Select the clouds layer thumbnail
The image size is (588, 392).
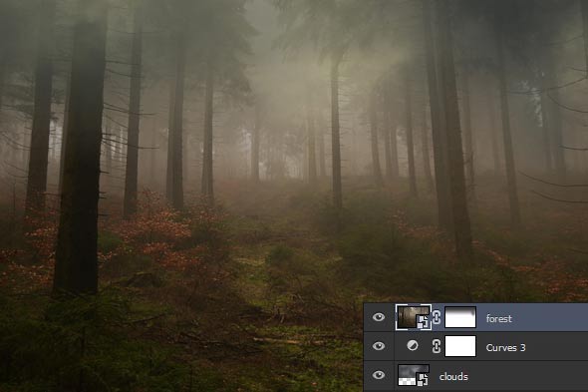pyautogui.click(x=414, y=375)
